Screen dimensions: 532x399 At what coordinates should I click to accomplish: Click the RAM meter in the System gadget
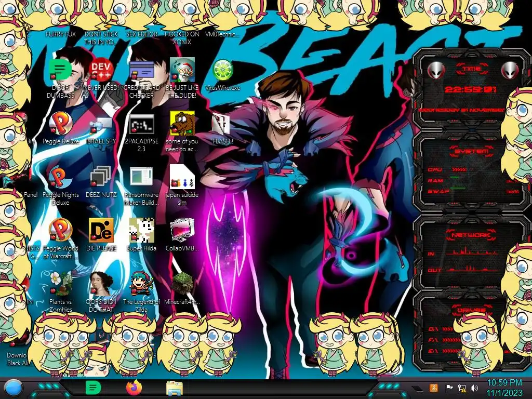coord(473,180)
